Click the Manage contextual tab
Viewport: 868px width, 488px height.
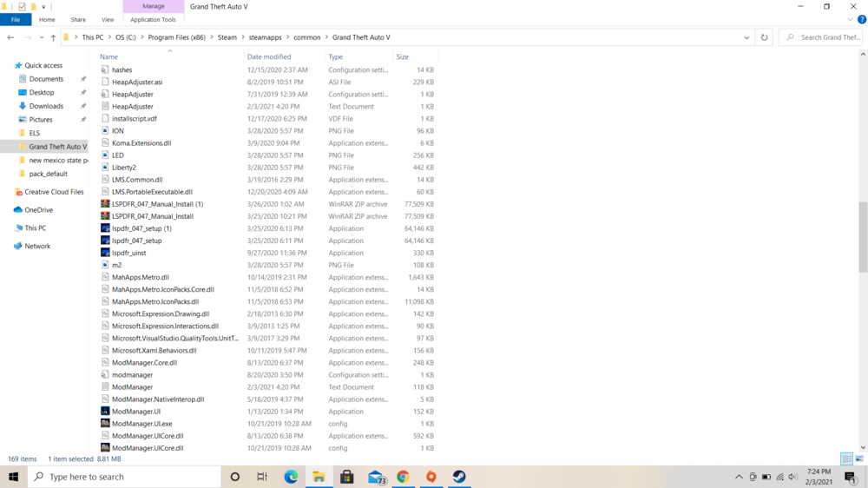tap(154, 6)
